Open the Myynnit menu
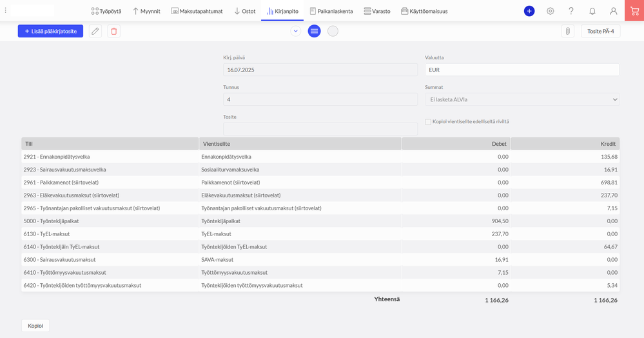The height and width of the screenshot is (338, 644). point(146,11)
